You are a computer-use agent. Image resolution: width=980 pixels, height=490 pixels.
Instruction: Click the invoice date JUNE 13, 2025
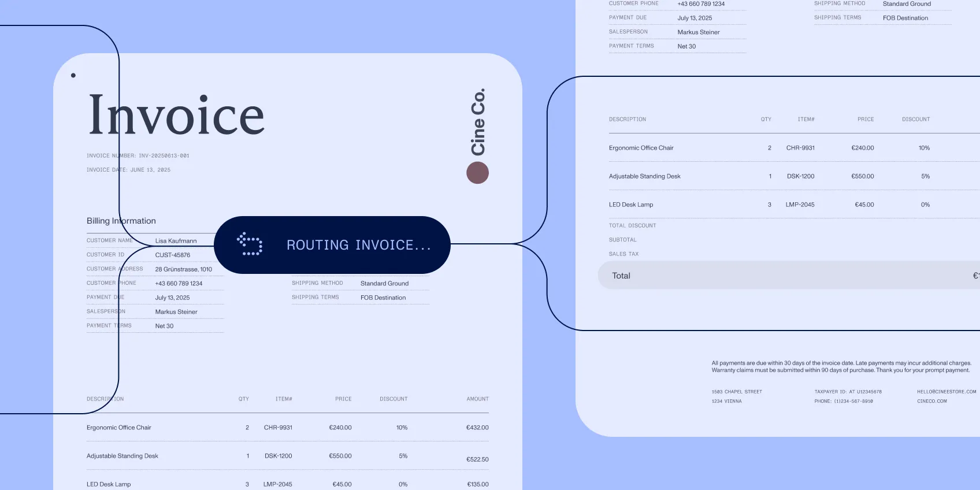[x=128, y=170]
